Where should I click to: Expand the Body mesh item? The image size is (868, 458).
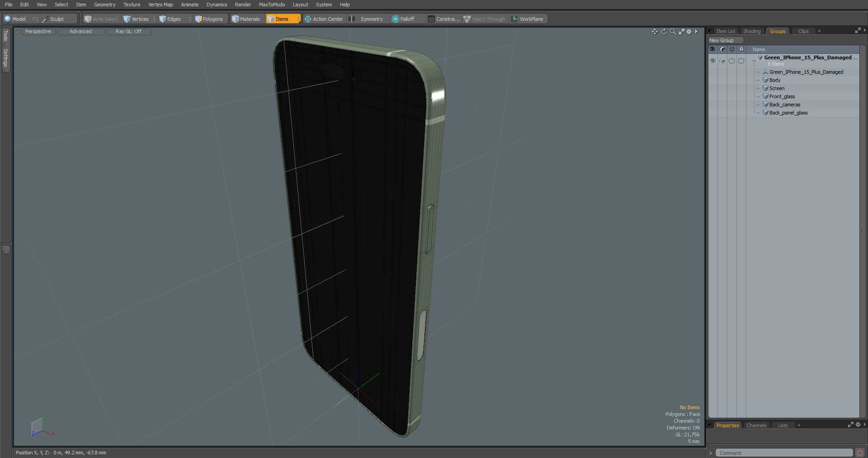[758, 80]
